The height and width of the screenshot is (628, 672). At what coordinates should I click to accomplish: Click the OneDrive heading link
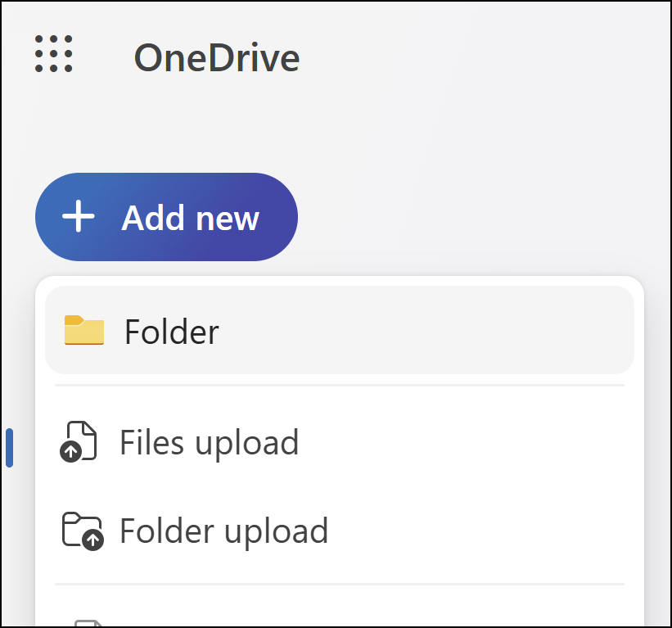[216, 57]
